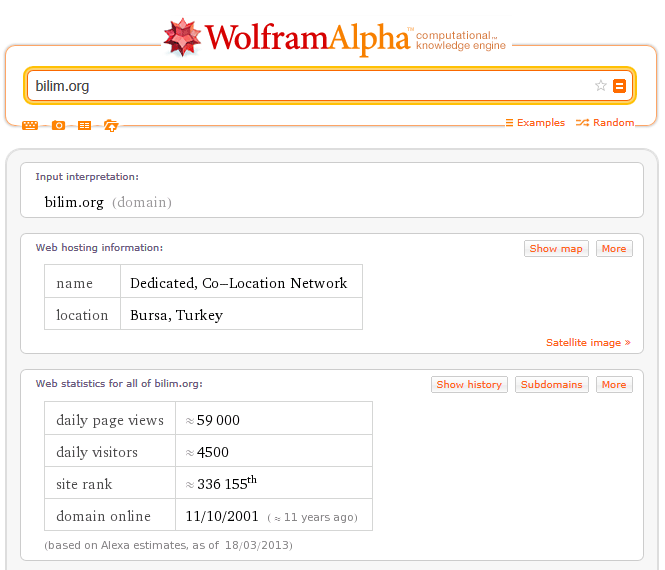
Task: Click the 'daily page views' row label
Action: 110,420
